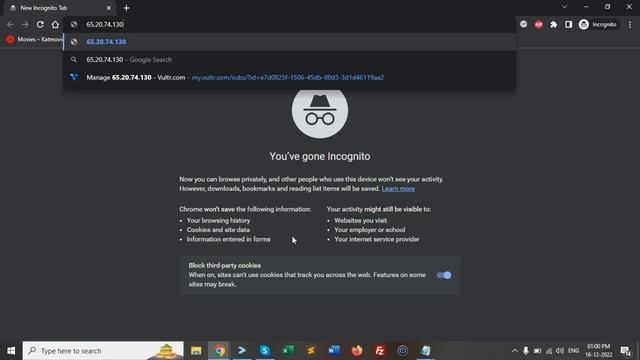Open File Explorer from the taskbar
The width and height of the screenshot is (640, 360).
pos(196,351)
